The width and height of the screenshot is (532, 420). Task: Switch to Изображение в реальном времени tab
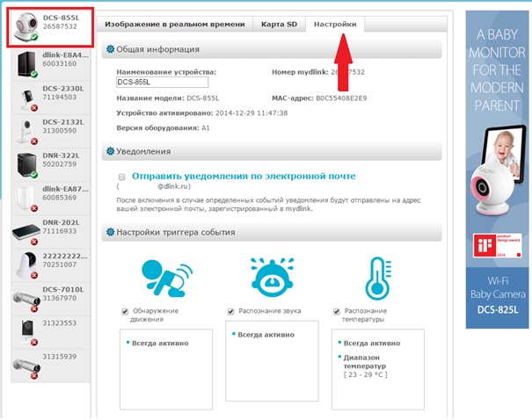(174, 24)
